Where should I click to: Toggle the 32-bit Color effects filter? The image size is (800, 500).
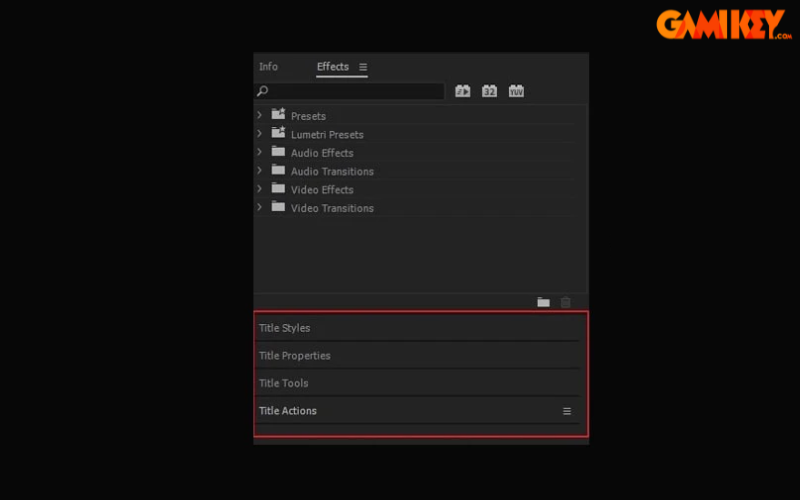point(489,91)
